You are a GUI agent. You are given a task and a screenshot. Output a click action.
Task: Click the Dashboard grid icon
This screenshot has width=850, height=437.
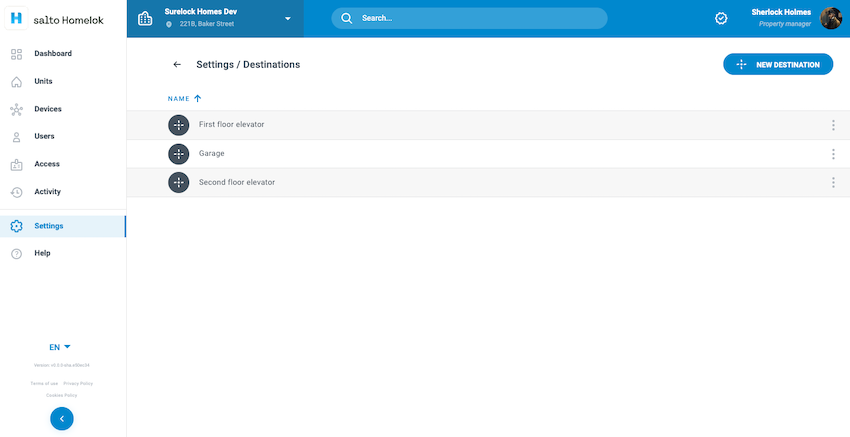(16, 54)
